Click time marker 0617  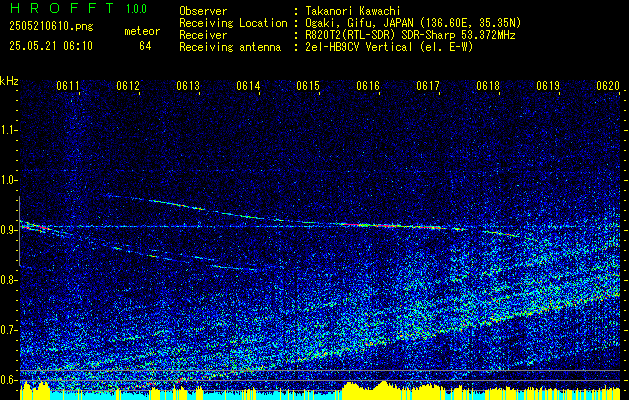pyautogui.click(x=428, y=86)
